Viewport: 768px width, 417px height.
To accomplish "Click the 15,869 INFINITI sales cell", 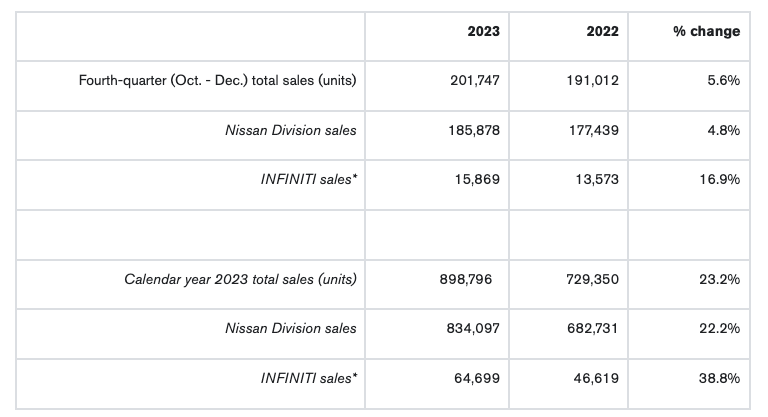I will (479, 180).
